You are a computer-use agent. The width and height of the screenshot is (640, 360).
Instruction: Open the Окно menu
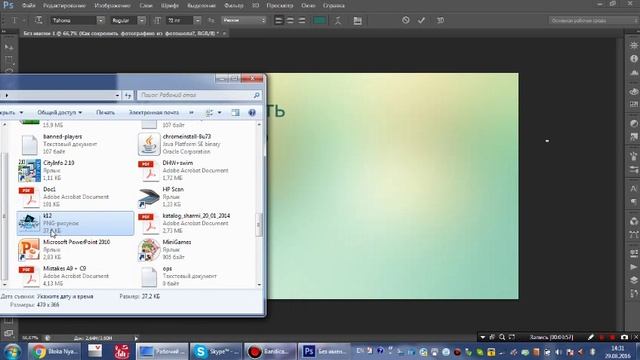(x=308, y=6)
